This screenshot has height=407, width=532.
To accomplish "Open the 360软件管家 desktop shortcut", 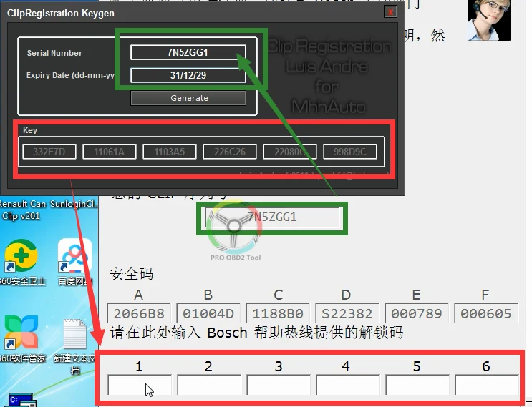I will 21,338.
